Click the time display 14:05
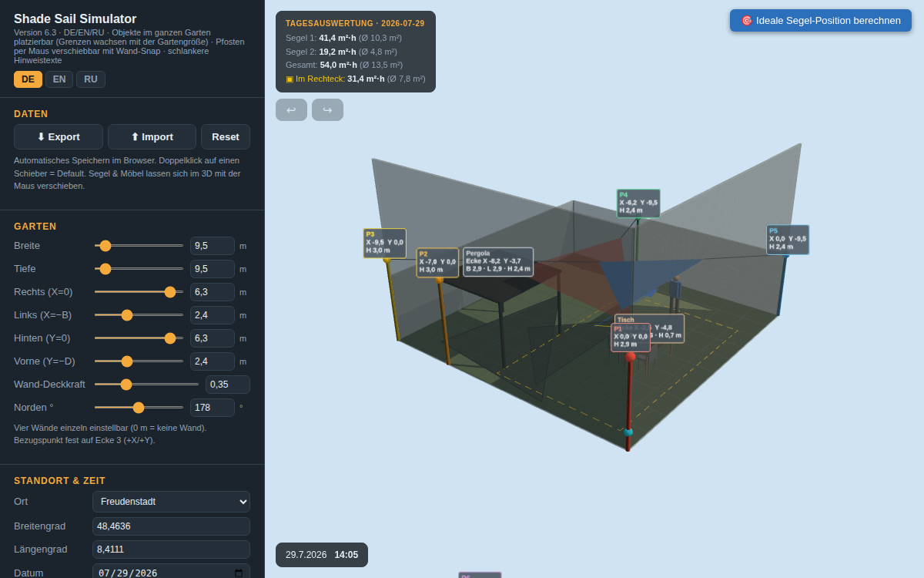The height and width of the screenshot is (578, 924). click(x=346, y=555)
